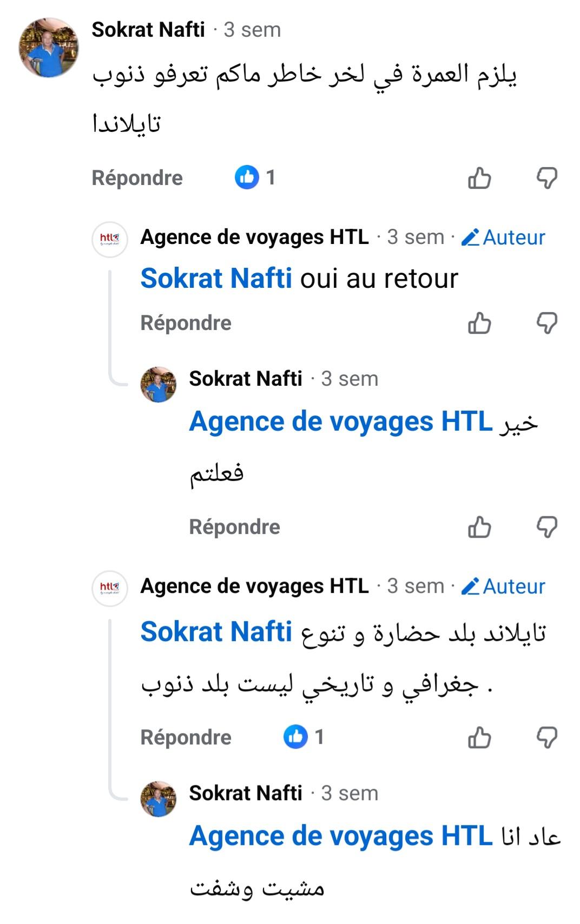Like Sokrat Nafti's top Arabic comment
The width and height of the screenshot is (580, 924).
(x=479, y=178)
